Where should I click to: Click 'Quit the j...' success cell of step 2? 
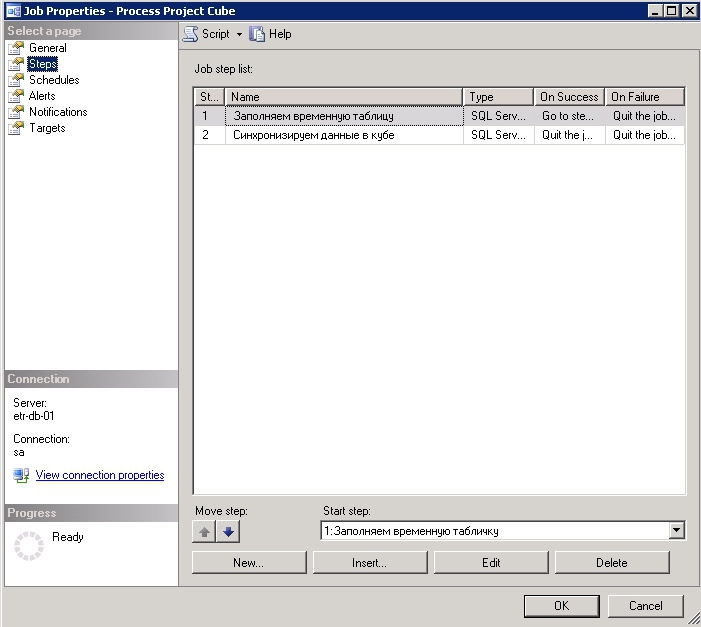569,135
